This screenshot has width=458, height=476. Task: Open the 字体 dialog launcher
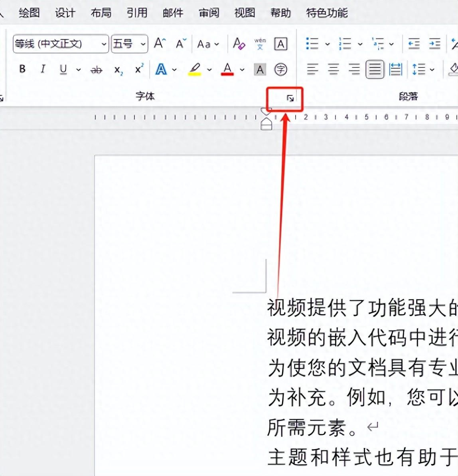[290, 98]
